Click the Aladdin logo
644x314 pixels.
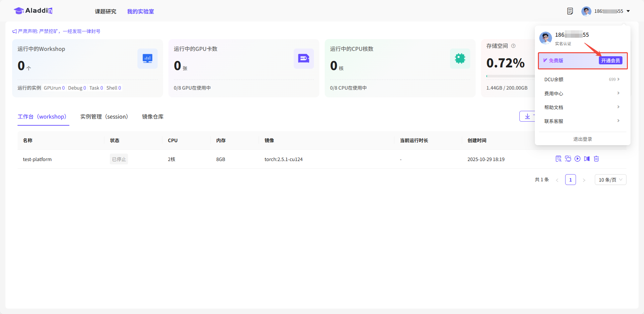(x=33, y=11)
